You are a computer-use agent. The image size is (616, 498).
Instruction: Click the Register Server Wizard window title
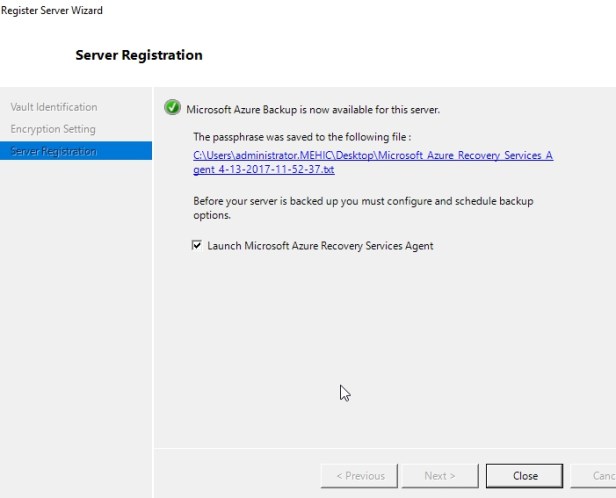[x=51, y=10]
